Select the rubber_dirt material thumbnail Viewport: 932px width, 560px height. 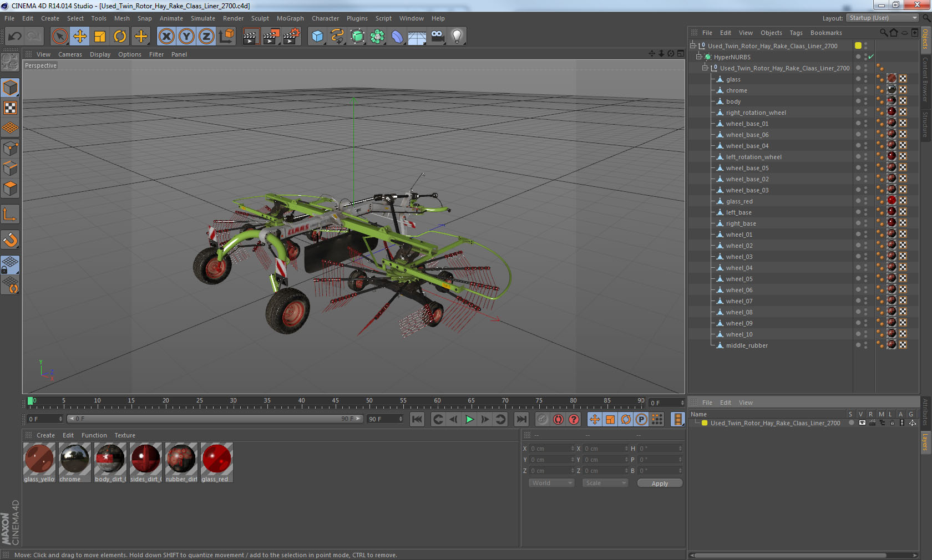181,462
